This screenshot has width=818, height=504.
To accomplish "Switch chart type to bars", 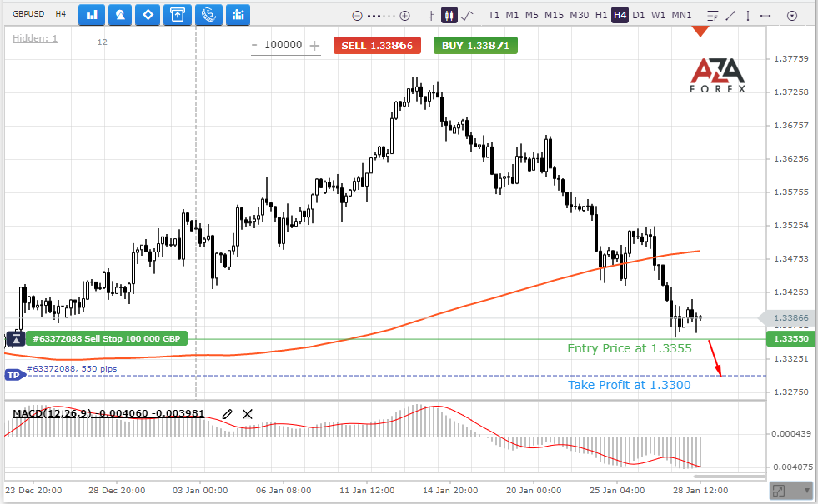I will coord(431,16).
